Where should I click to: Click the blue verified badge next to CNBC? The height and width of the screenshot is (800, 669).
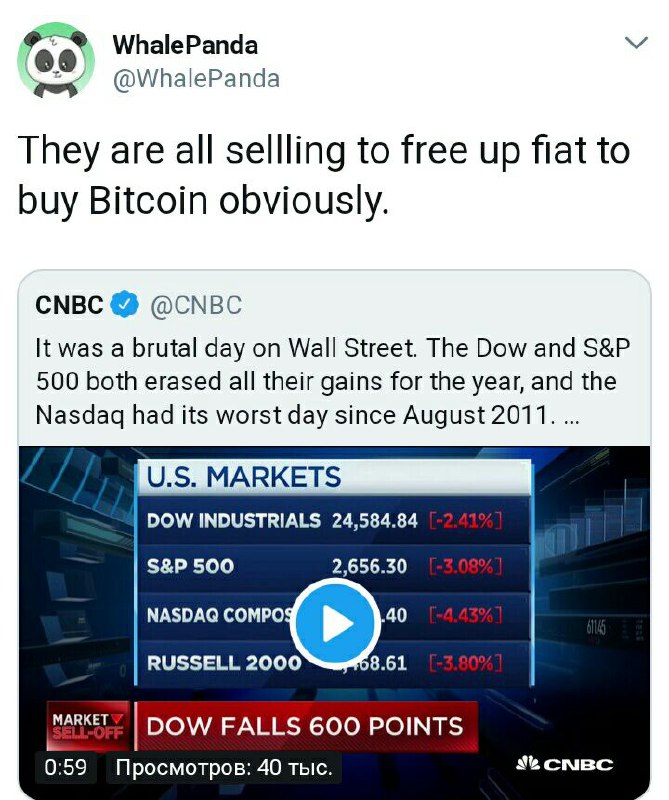point(124,305)
